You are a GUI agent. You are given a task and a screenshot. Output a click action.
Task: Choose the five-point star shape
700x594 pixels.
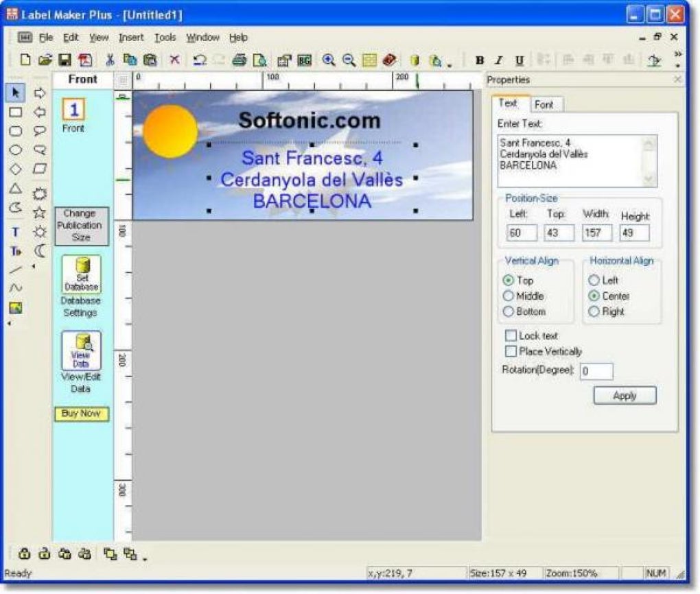coord(40,213)
